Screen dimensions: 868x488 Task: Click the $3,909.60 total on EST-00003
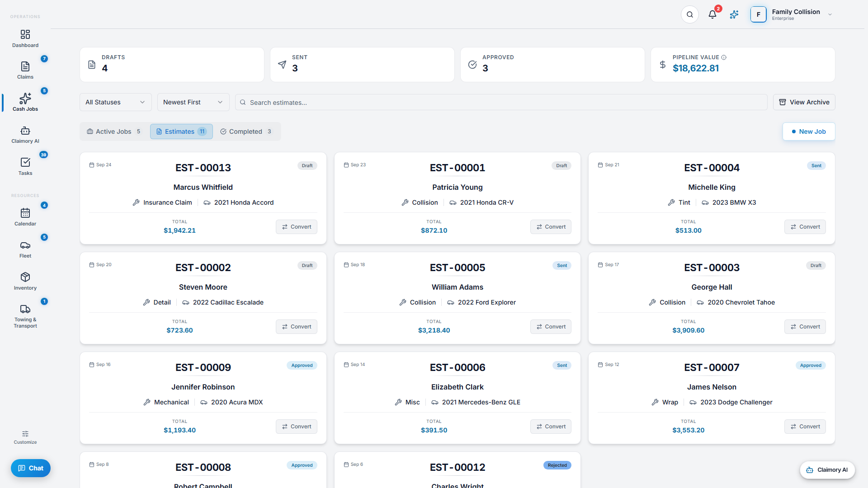pos(688,330)
